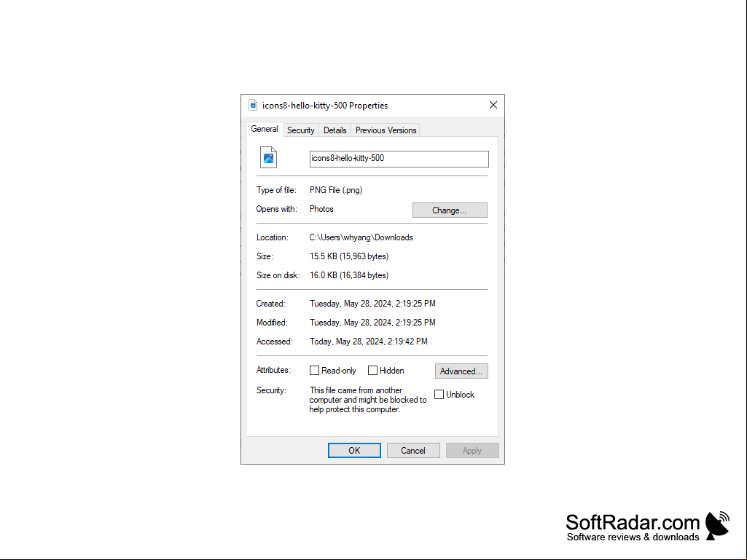Click the Cancel button

[413, 451]
